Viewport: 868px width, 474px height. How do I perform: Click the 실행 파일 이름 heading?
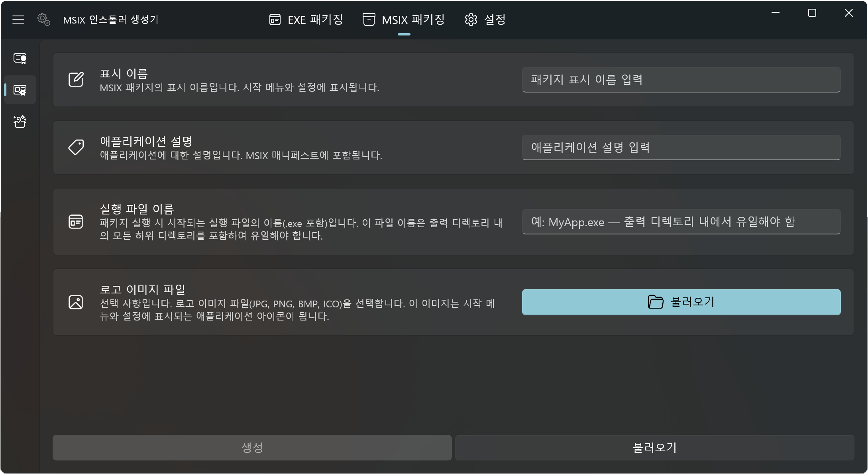click(137, 209)
